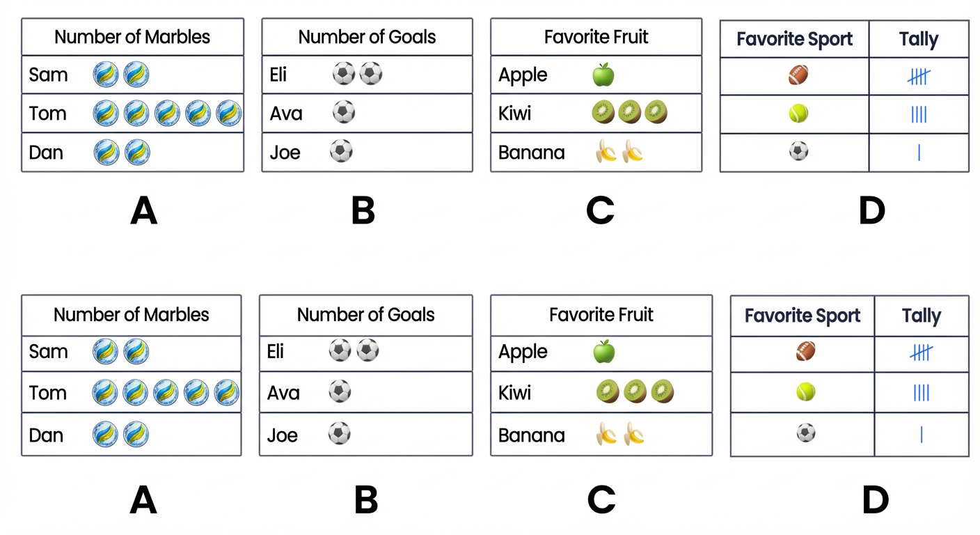Click the "Tally" column header in the upper table
This screenshot has height=535, width=980.
(919, 39)
